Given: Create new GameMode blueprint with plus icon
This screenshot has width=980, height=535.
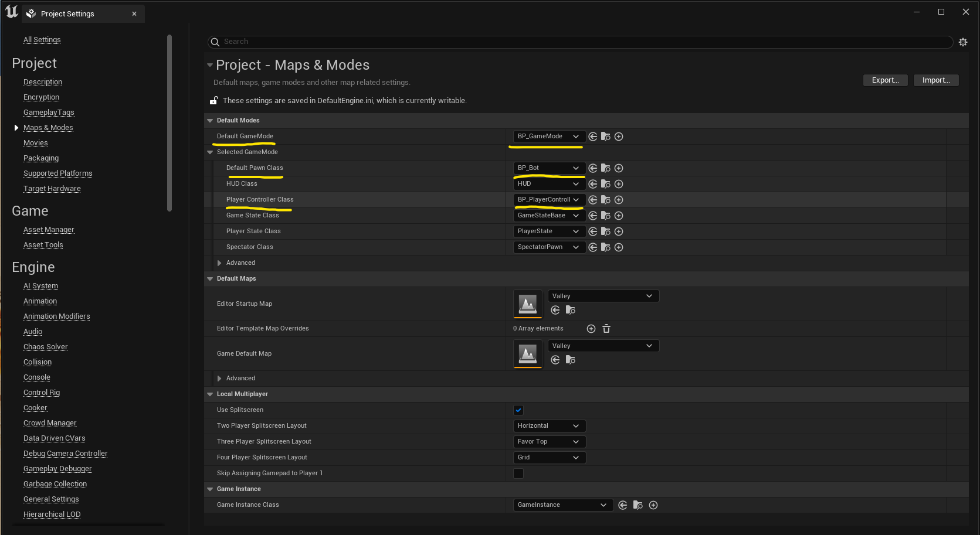Looking at the screenshot, I should pos(619,137).
